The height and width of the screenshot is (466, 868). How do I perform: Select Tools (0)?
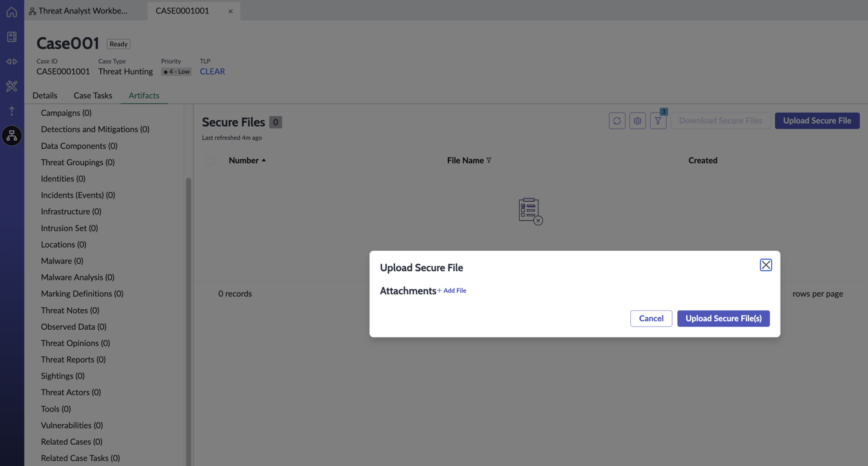pos(56,409)
